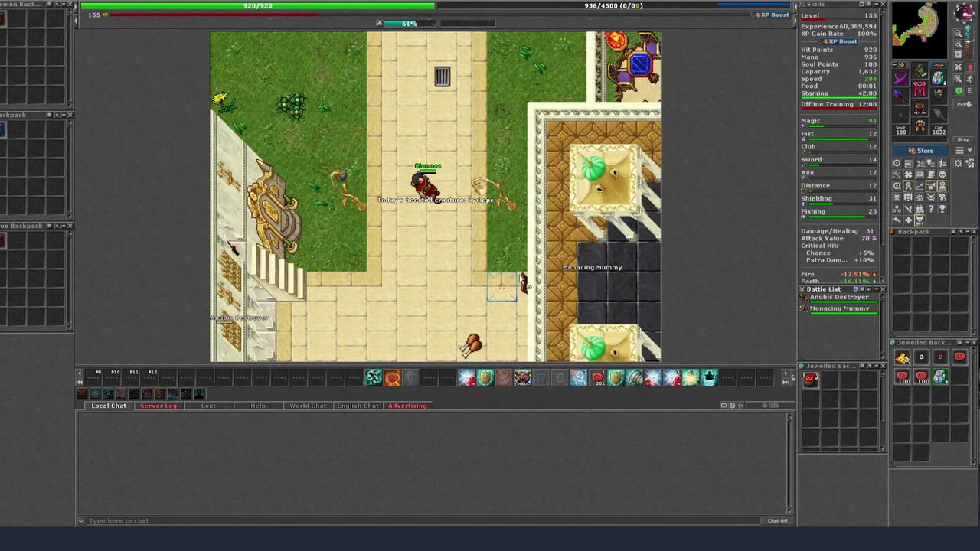Click the Stop button

click(964, 139)
